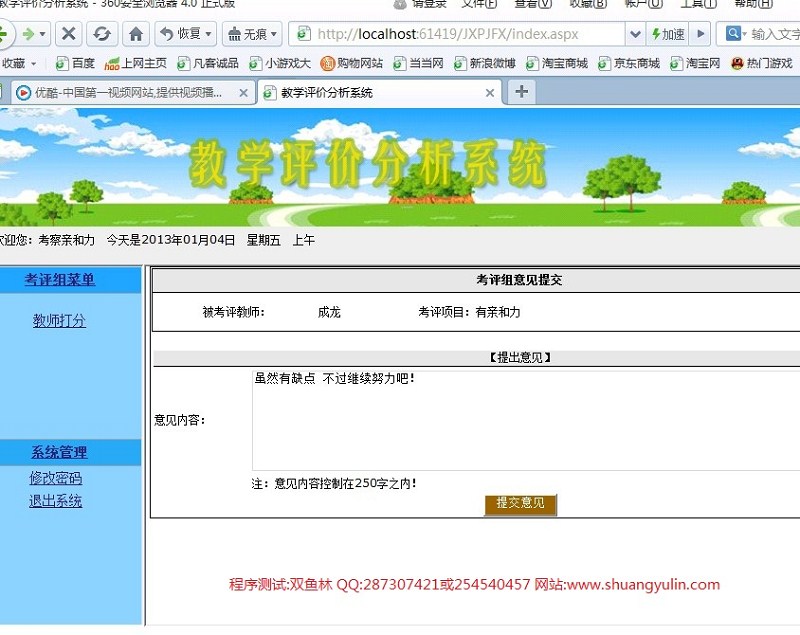The height and width of the screenshot is (635, 800).
Task: Open the 淘宝网 bookmark
Action: [695, 63]
